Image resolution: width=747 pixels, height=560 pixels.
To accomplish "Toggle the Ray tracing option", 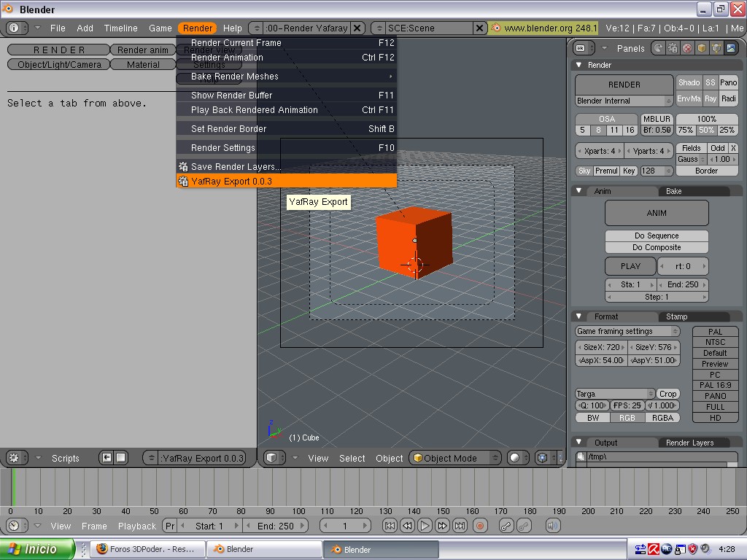I will [x=711, y=98].
